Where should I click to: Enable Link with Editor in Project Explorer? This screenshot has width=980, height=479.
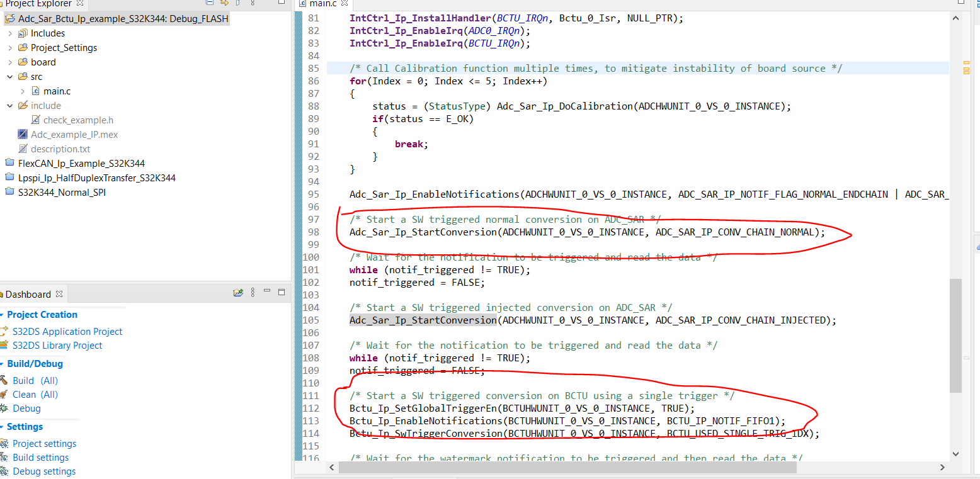[x=224, y=3]
